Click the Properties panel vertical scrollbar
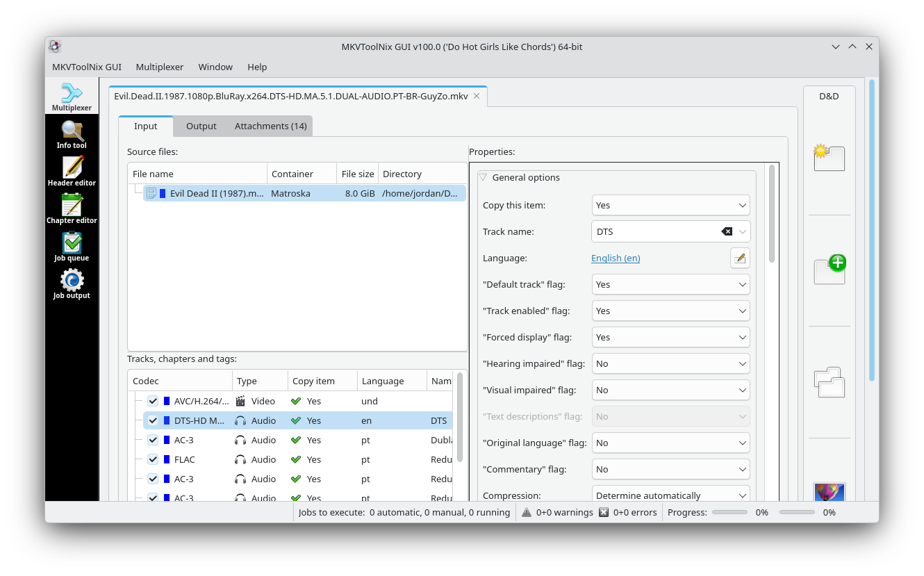924x576 pixels. click(x=772, y=213)
